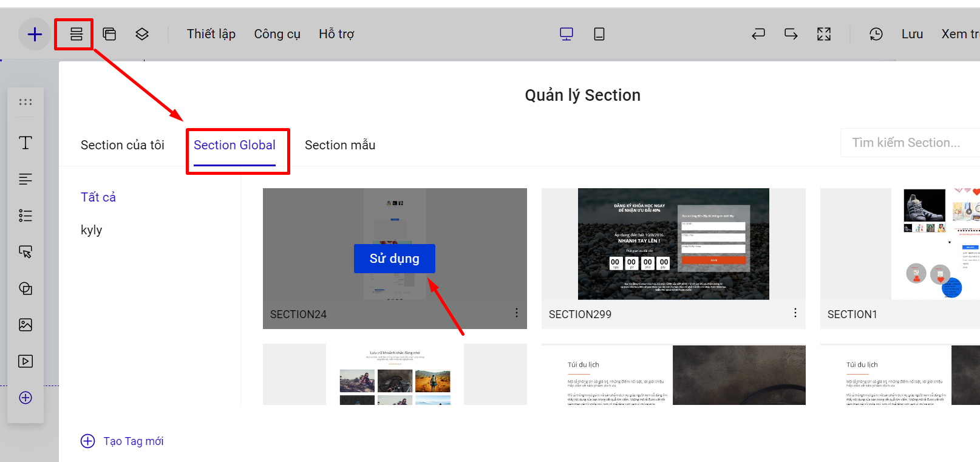Switch to desktop view mode
Screen dimensions: 980x462
click(x=566, y=35)
